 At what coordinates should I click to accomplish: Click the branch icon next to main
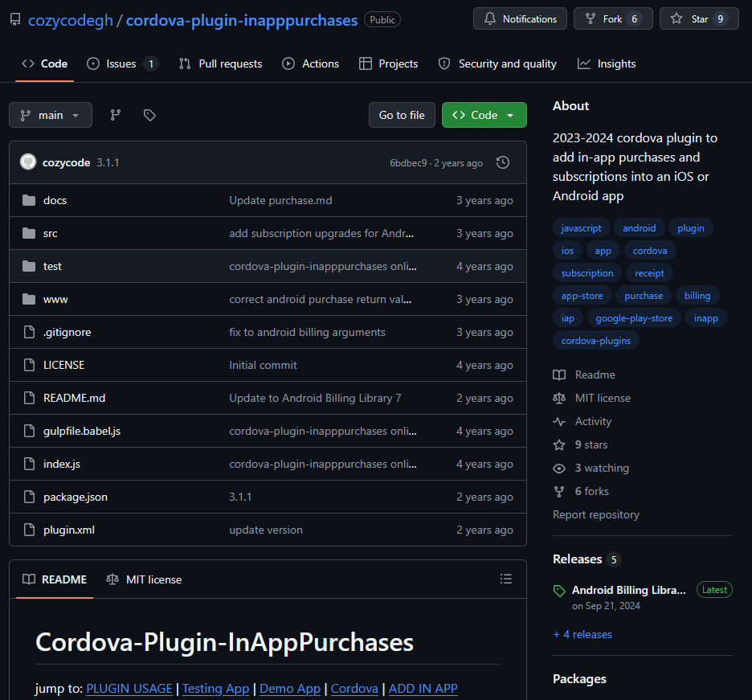[116, 115]
